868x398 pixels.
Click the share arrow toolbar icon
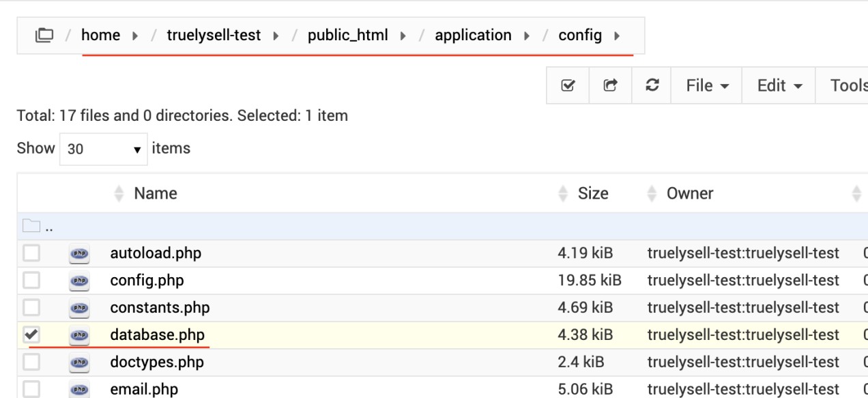click(x=610, y=85)
